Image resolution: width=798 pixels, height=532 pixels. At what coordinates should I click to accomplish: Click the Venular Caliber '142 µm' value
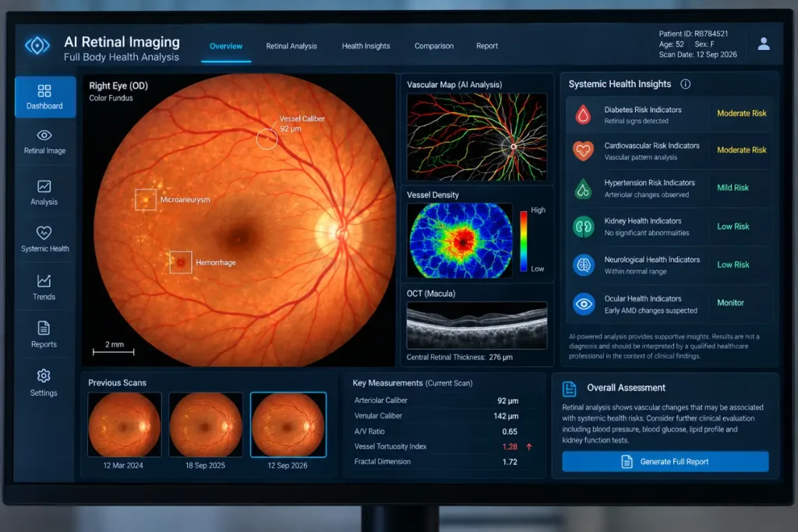506,416
